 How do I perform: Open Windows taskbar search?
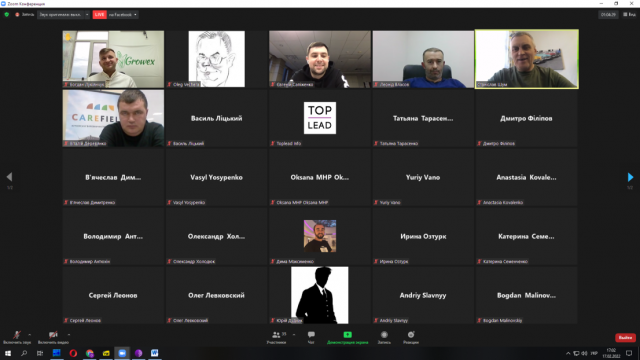[24, 353]
